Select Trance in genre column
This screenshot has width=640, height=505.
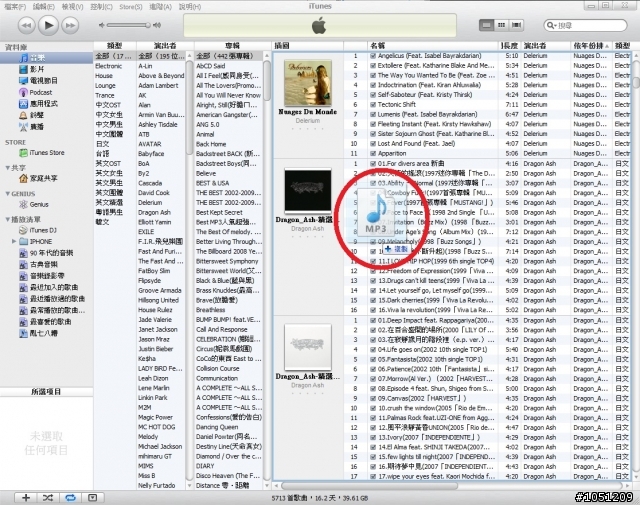(115, 96)
